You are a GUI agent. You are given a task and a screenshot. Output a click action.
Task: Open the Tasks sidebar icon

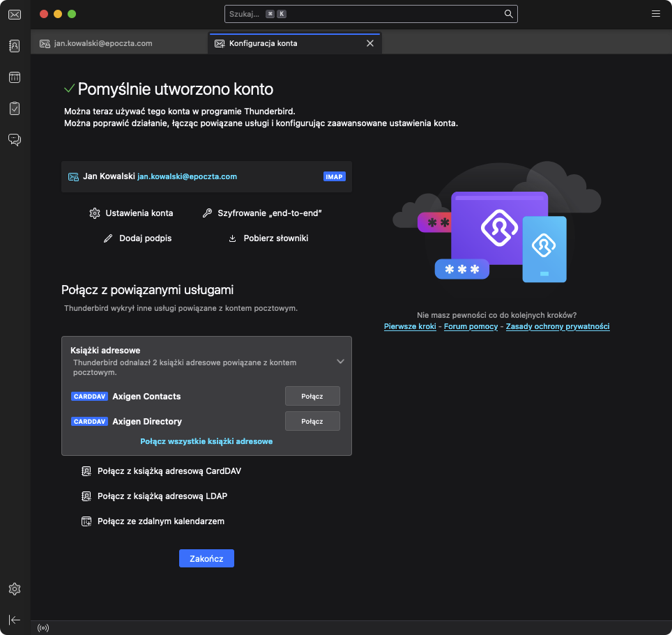[14, 109]
